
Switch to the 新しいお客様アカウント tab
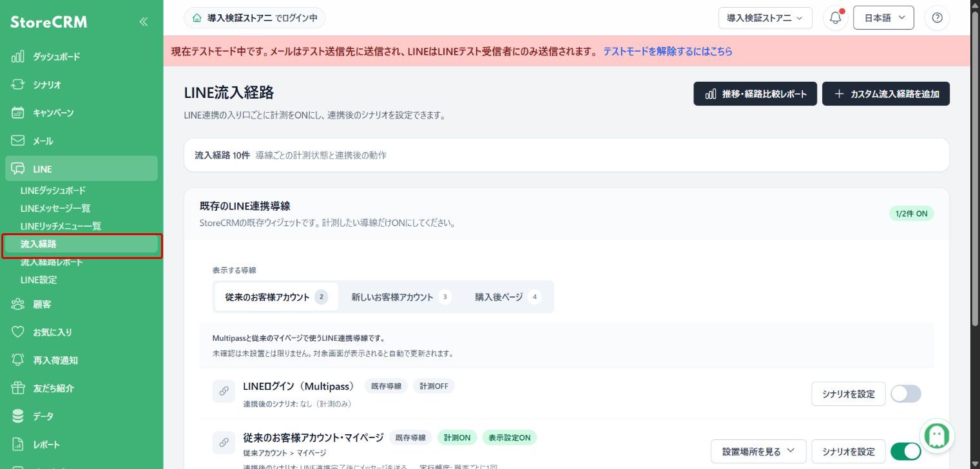(x=401, y=297)
